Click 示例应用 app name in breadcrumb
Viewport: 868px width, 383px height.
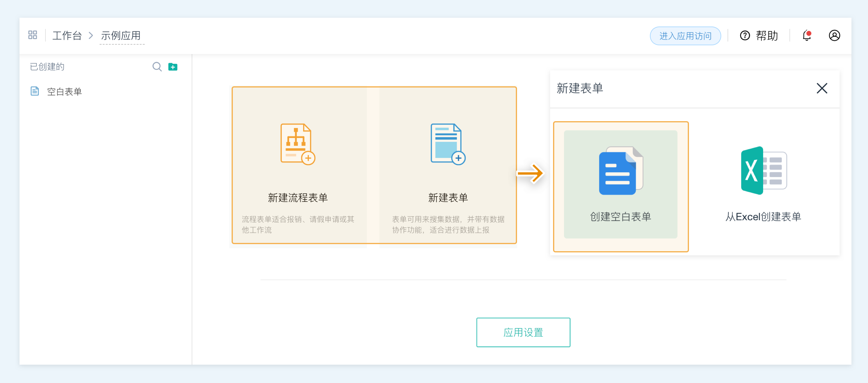121,35
